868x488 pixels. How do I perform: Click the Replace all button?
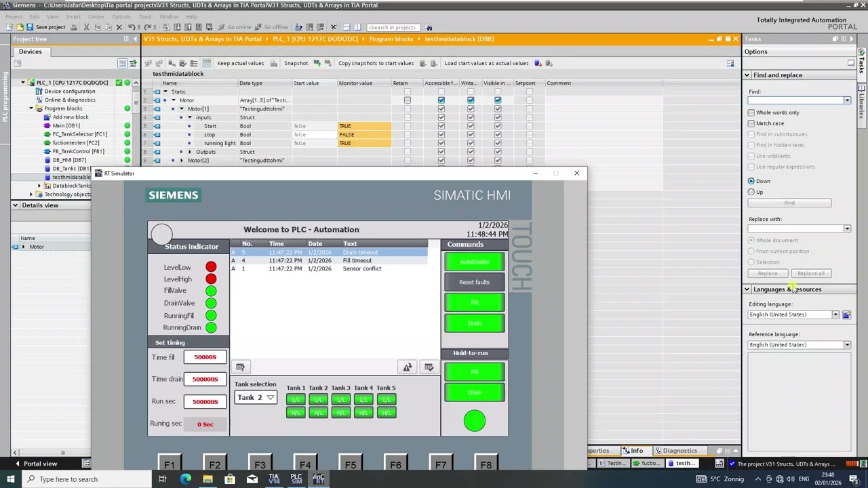[811, 273]
